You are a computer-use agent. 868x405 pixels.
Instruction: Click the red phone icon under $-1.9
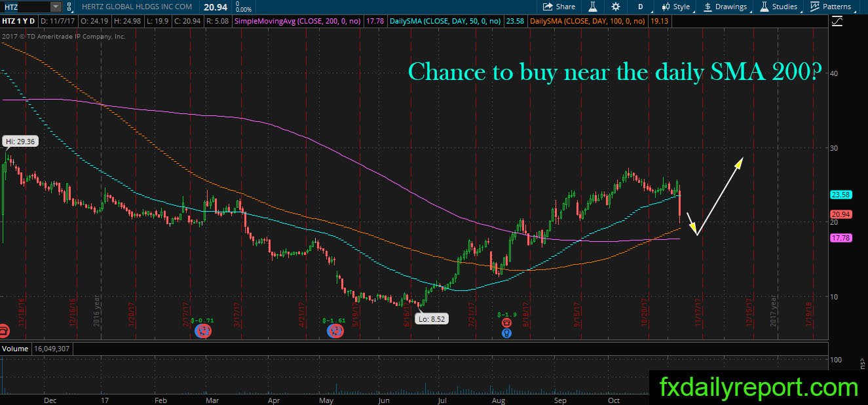507,322
